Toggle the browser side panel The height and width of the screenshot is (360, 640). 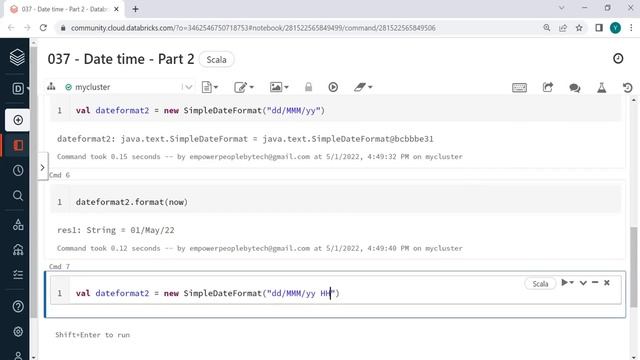599,28
